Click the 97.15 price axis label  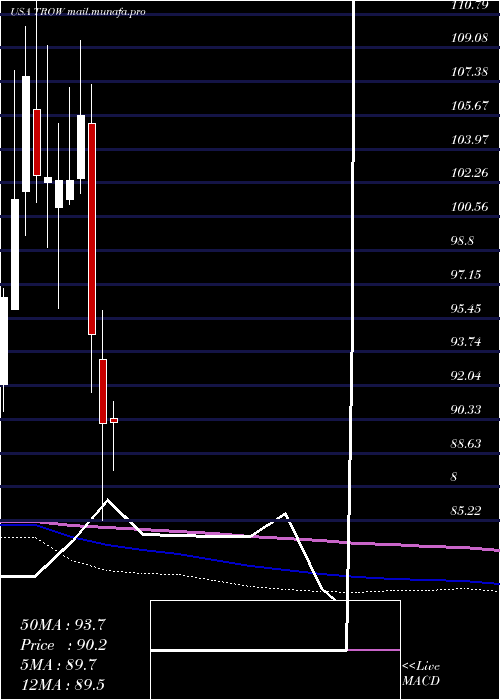click(x=466, y=274)
